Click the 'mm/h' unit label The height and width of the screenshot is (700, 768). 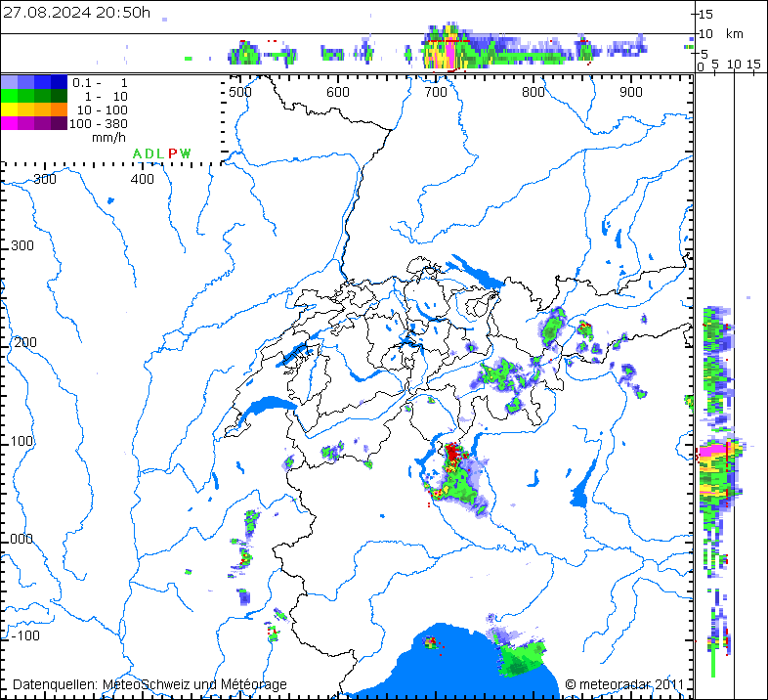click(108, 138)
